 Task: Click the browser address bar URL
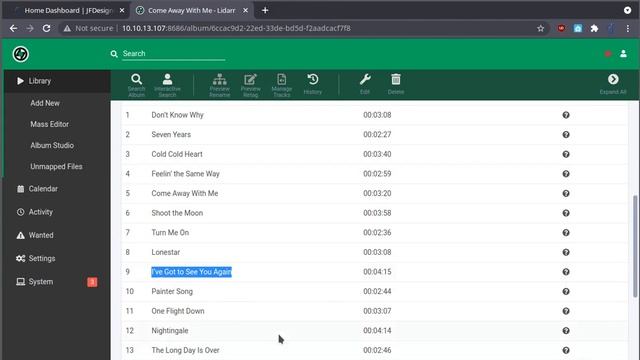pos(236,28)
